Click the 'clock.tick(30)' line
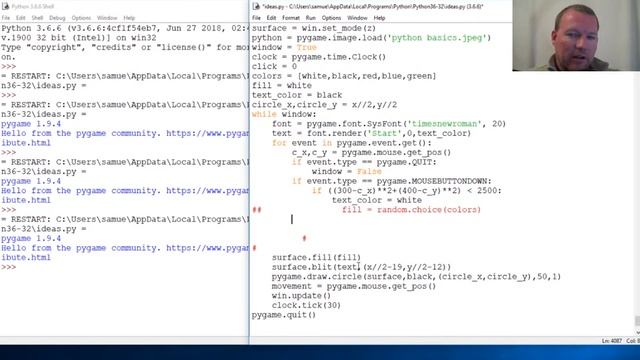Image resolution: width=640 pixels, height=360 pixels. (x=306, y=305)
